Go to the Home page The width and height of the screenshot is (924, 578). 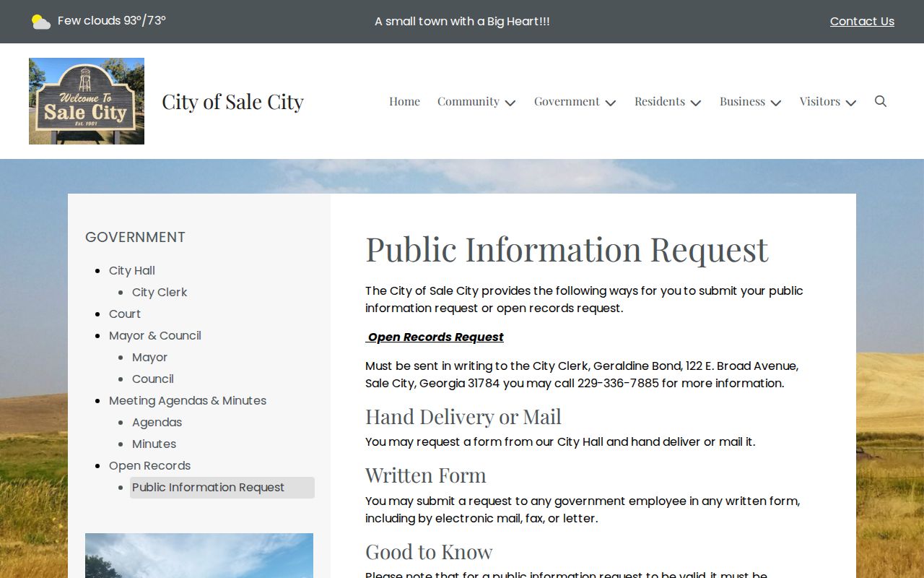click(404, 101)
